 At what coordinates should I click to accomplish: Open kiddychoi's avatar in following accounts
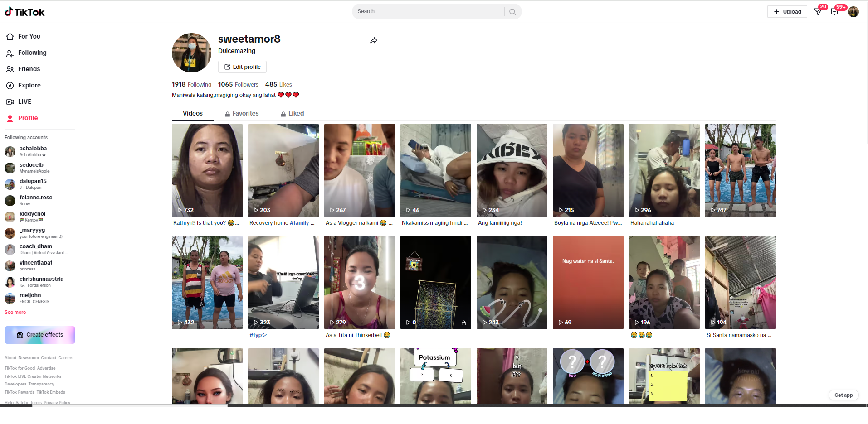coord(10,217)
